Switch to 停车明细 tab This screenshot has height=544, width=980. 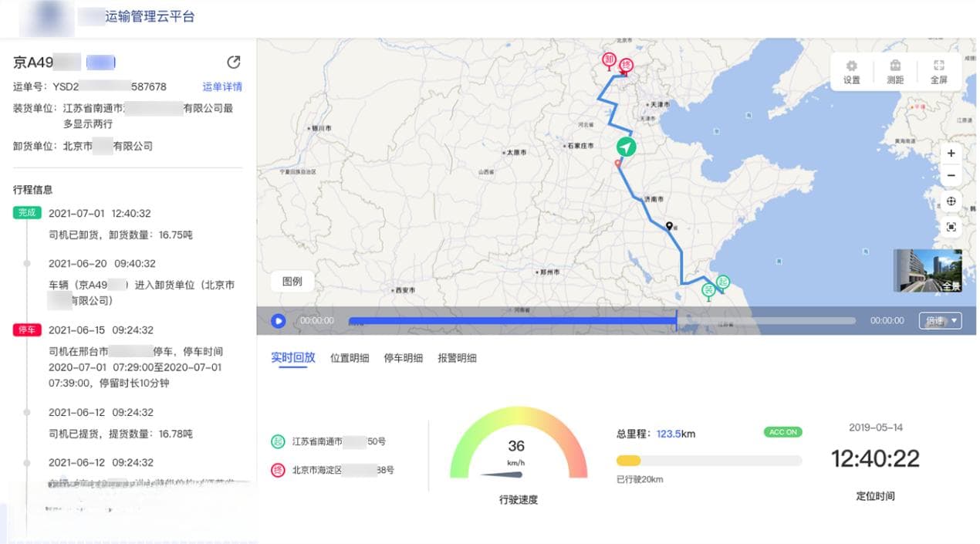tap(404, 358)
